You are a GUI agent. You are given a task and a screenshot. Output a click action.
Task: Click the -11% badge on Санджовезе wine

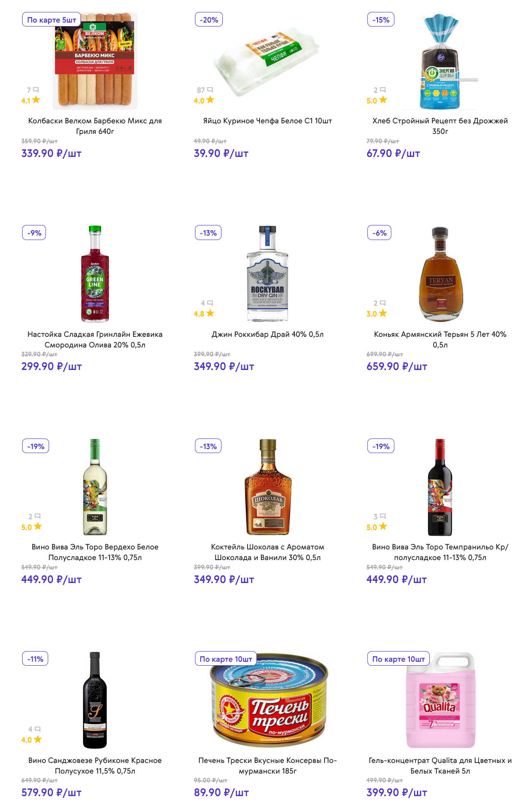pos(35,659)
